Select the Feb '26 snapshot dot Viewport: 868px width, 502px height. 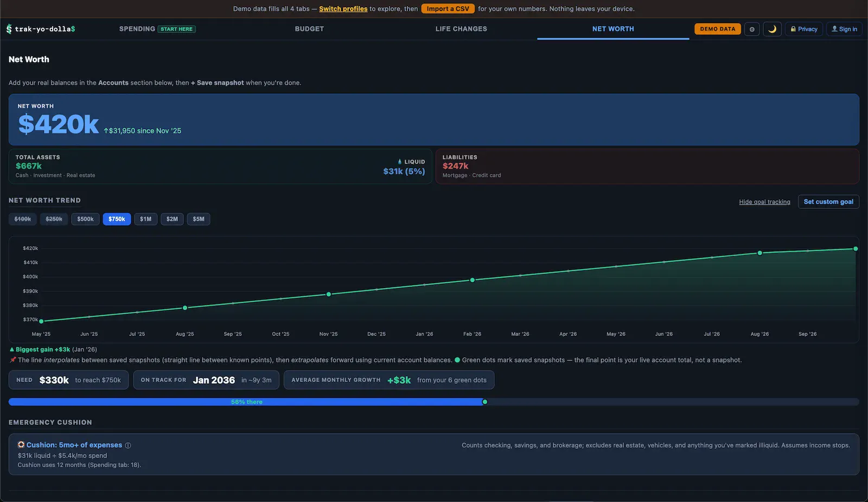coord(473,280)
